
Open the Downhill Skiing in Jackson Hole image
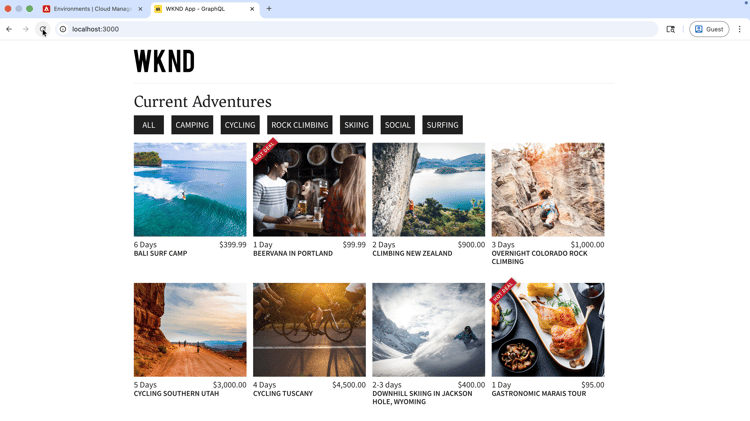pyautogui.click(x=429, y=330)
